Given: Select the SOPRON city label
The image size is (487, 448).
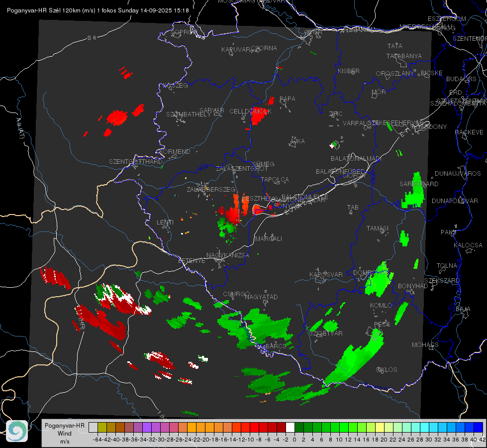Looking at the screenshot, I should tap(184, 32).
